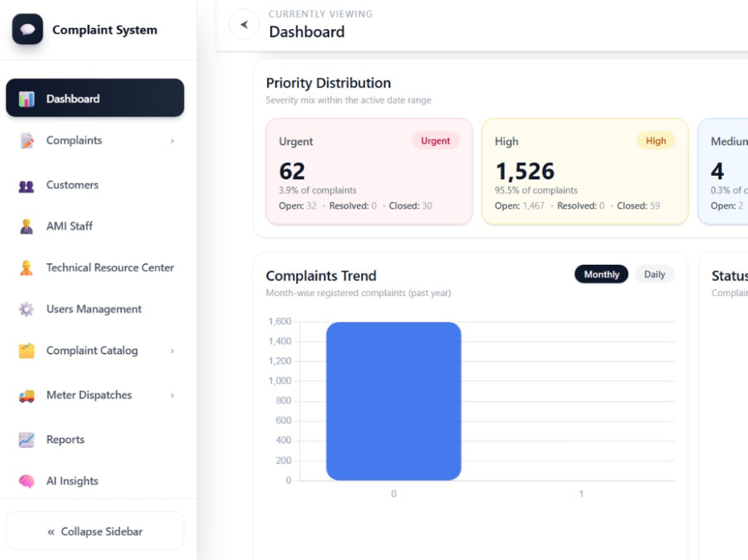The height and width of the screenshot is (560, 748).
Task: Click the Meter Dispatches truck icon
Action: [x=26, y=396]
